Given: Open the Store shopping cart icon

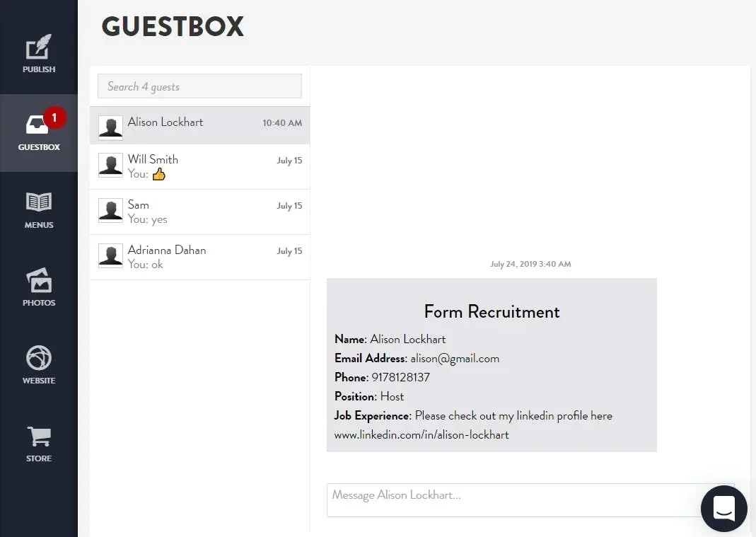Looking at the screenshot, I should point(39,436).
